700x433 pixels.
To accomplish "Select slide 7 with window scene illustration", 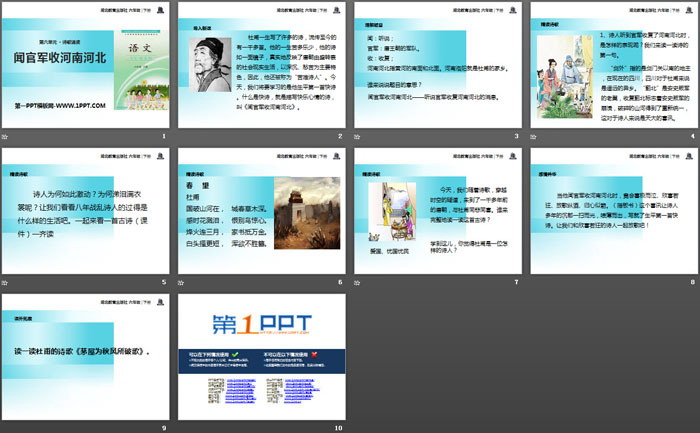I will [438, 211].
